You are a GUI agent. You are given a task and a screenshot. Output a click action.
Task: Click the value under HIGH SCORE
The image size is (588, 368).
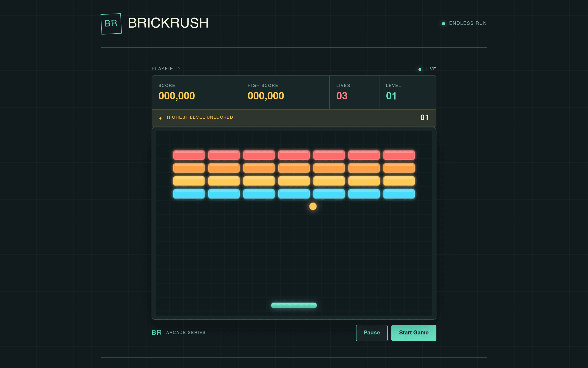(x=266, y=96)
